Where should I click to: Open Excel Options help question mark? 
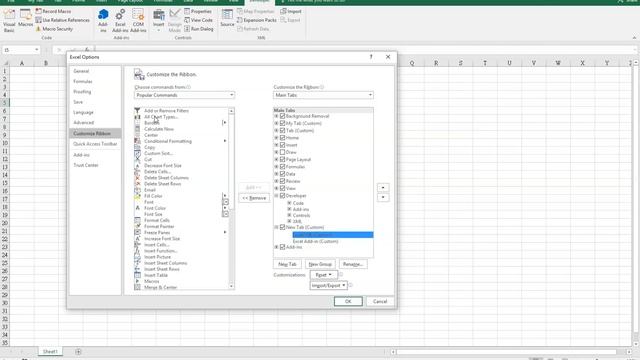click(x=371, y=57)
